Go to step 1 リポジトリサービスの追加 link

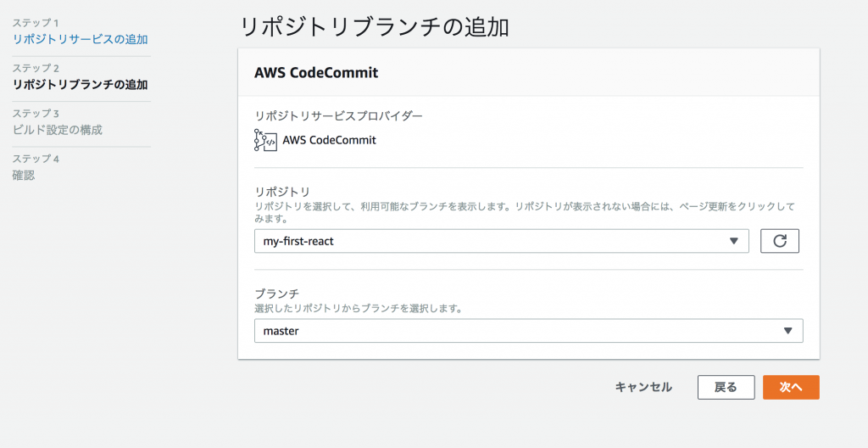pos(81,40)
